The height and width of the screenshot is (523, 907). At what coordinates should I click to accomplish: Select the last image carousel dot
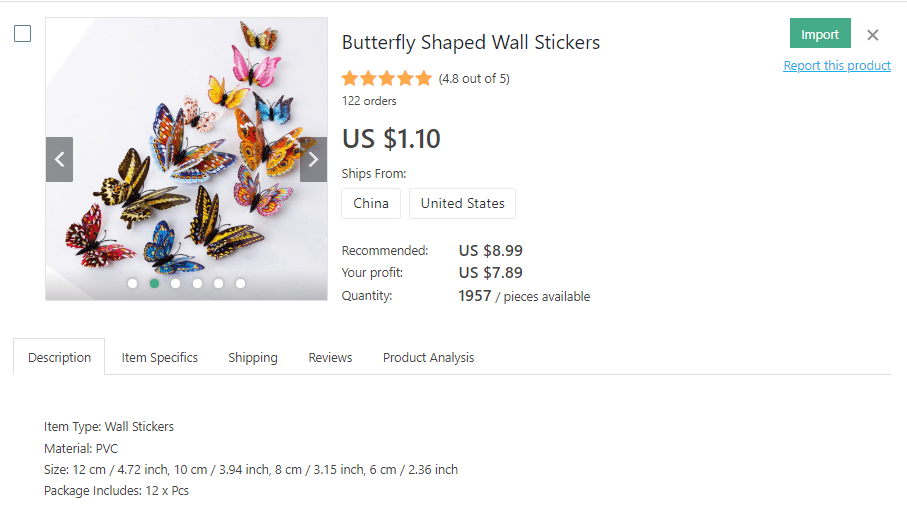click(240, 283)
